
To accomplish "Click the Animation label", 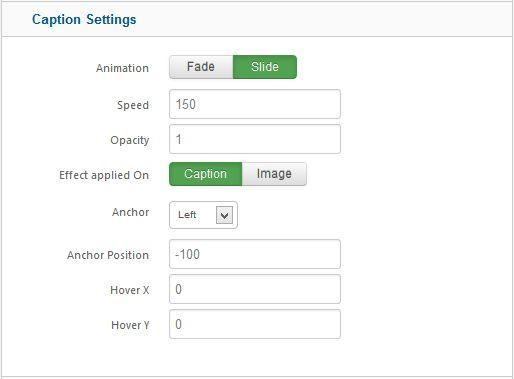I will [122, 68].
